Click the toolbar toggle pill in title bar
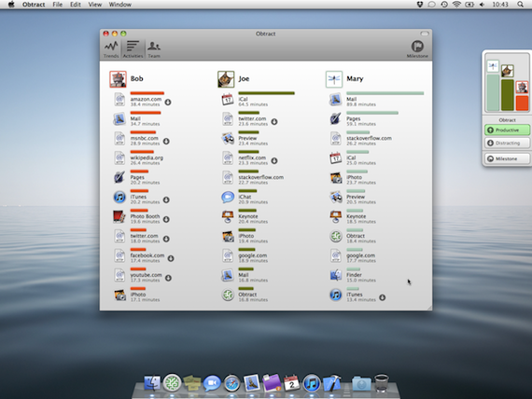 [425, 34]
